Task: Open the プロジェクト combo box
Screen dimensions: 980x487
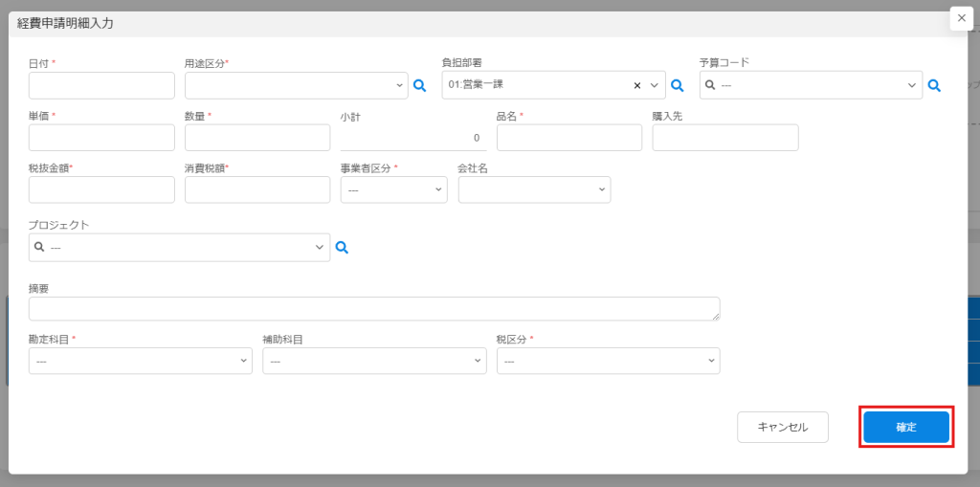Action: [x=179, y=248]
